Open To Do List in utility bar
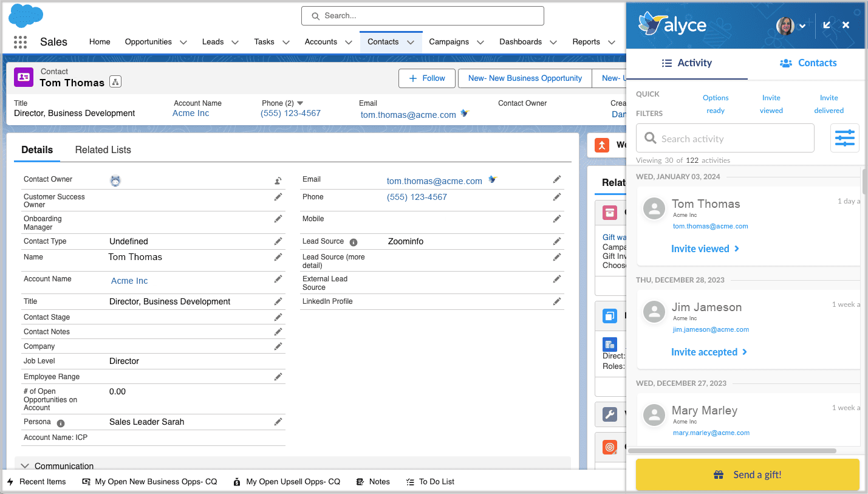 (x=430, y=482)
